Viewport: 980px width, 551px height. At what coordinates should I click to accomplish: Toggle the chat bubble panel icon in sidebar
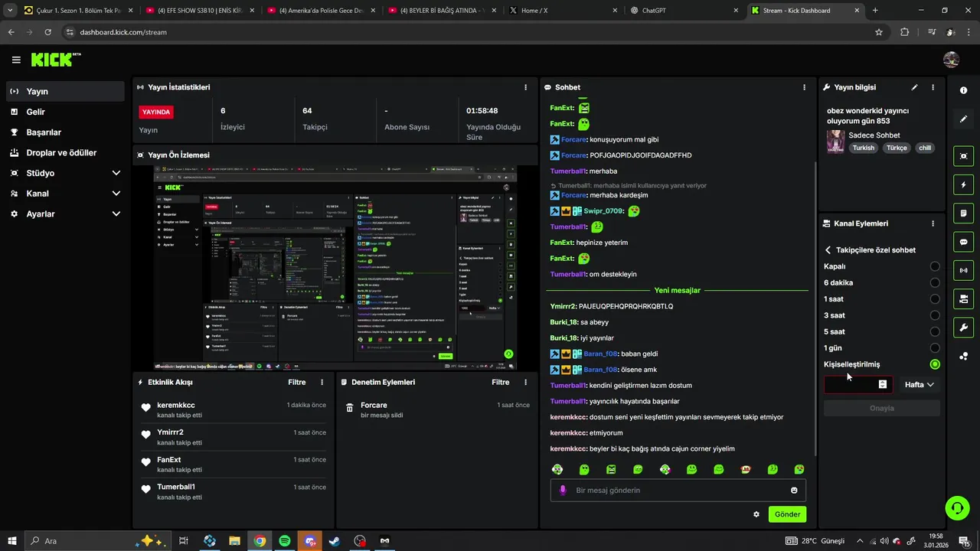point(963,242)
